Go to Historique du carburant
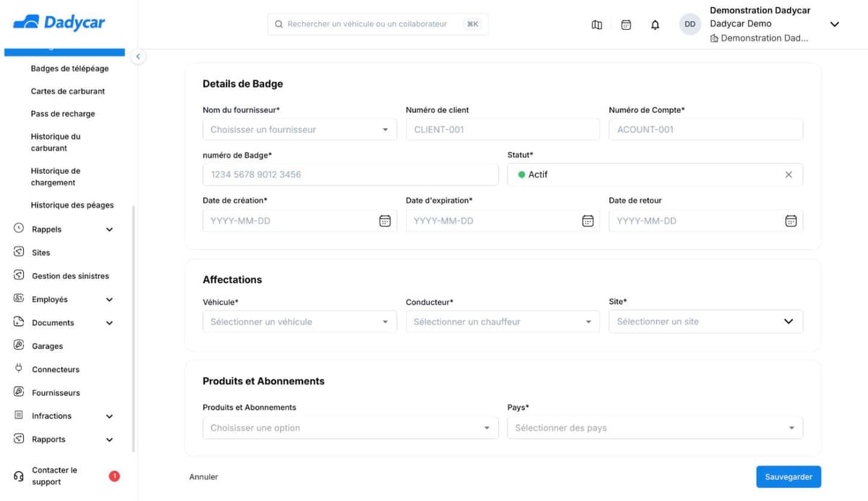The height and width of the screenshot is (501, 868). click(x=56, y=142)
